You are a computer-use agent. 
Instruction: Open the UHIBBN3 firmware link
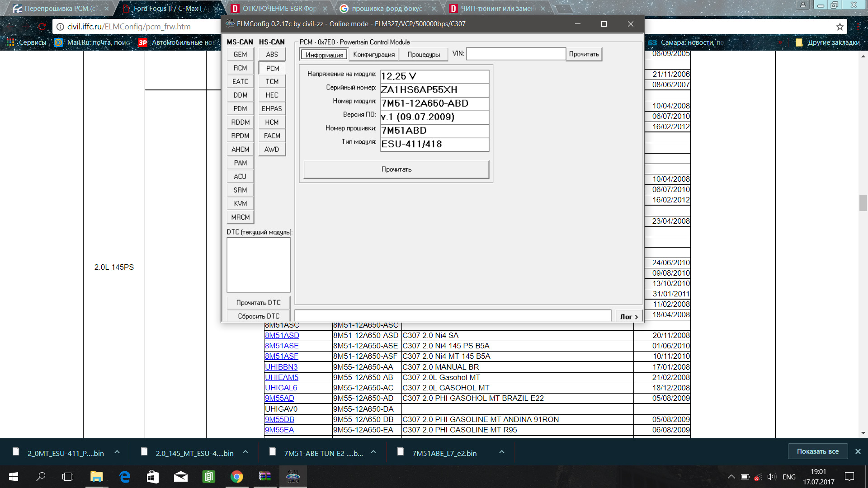coord(281,367)
